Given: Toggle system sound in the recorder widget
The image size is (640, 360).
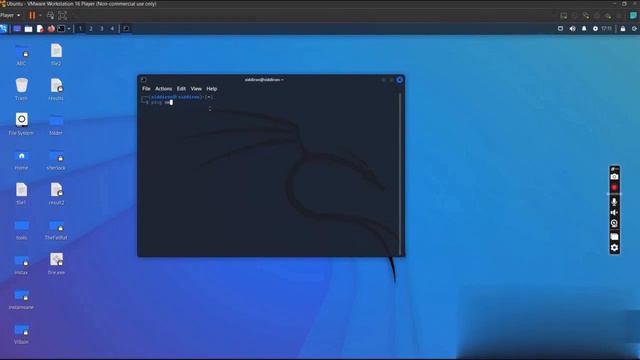Looking at the screenshot, I should click(614, 212).
